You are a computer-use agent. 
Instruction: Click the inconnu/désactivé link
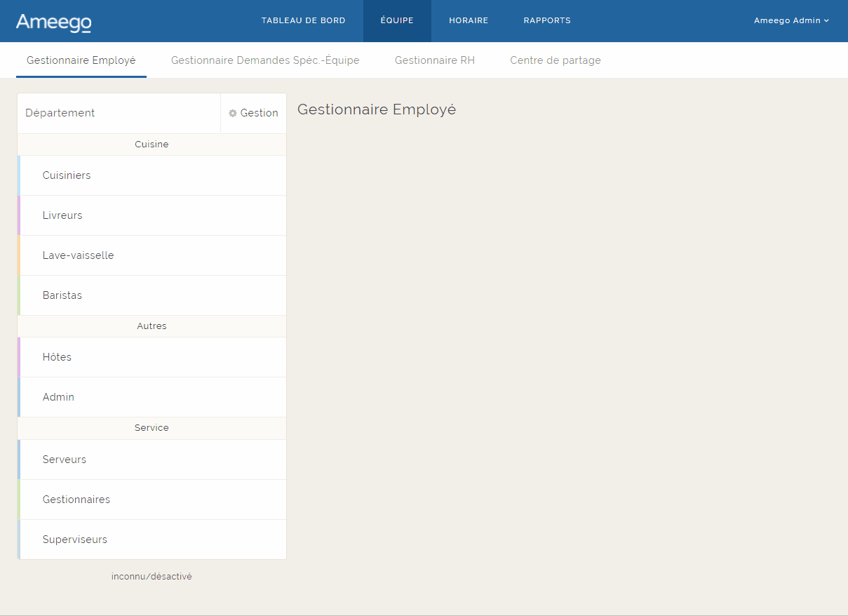[x=152, y=577]
